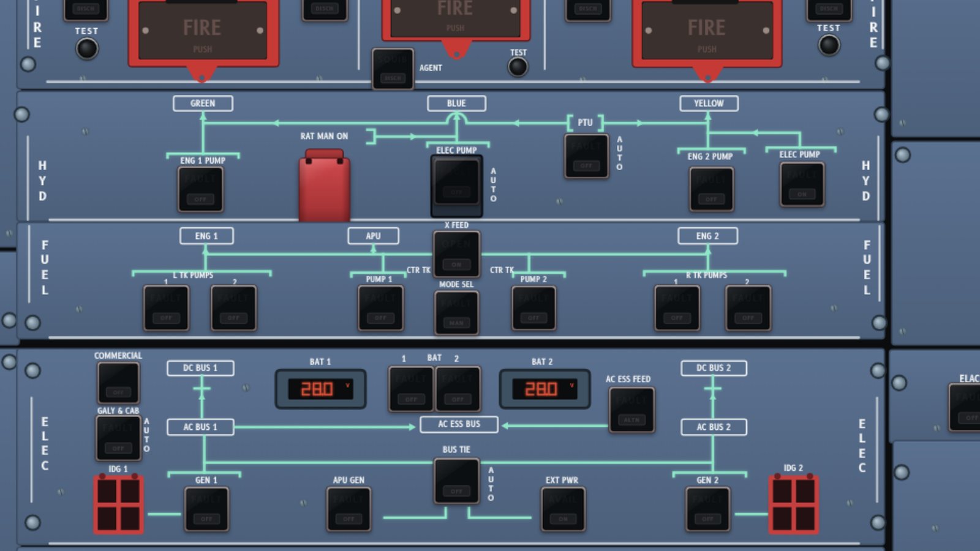Toggle battery 1 pushbutton
This screenshot has width=980, height=551.
tap(411, 389)
